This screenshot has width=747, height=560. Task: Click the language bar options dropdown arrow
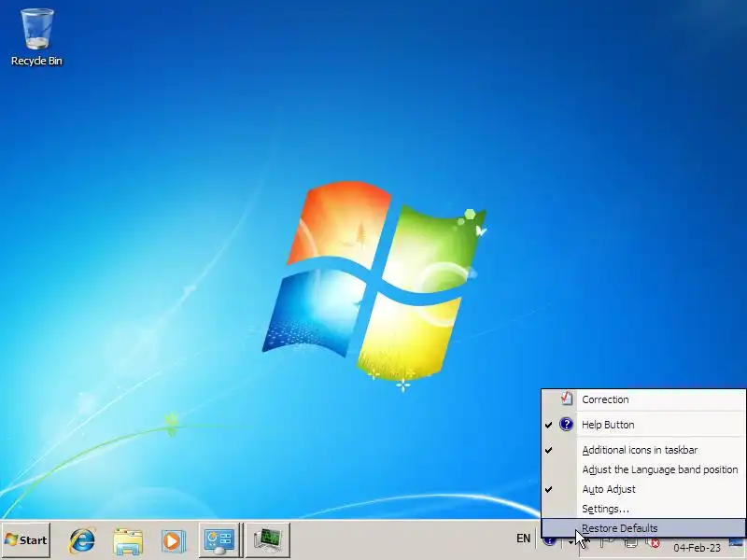571,542
